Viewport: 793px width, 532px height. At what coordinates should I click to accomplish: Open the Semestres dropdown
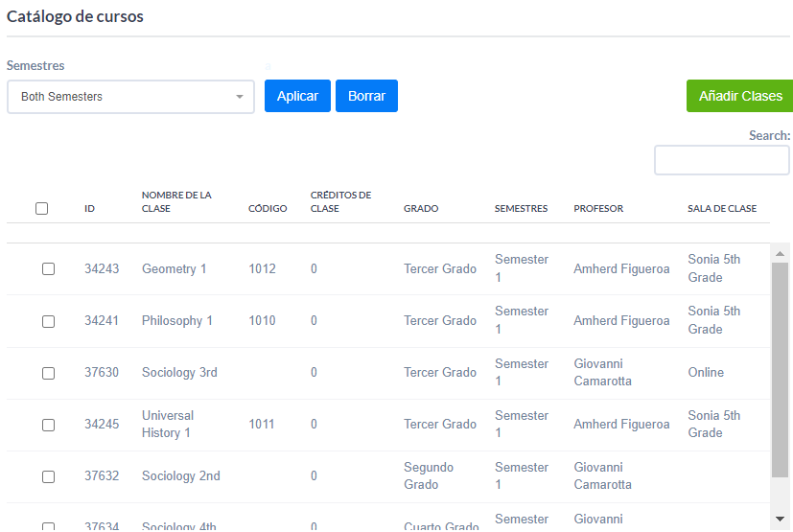point(130,97)
